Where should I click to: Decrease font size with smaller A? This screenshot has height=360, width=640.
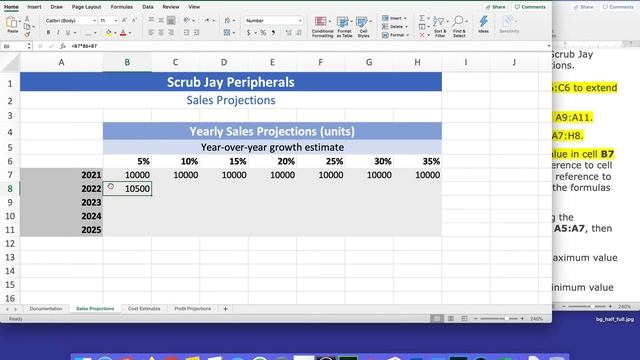(134, 20)
